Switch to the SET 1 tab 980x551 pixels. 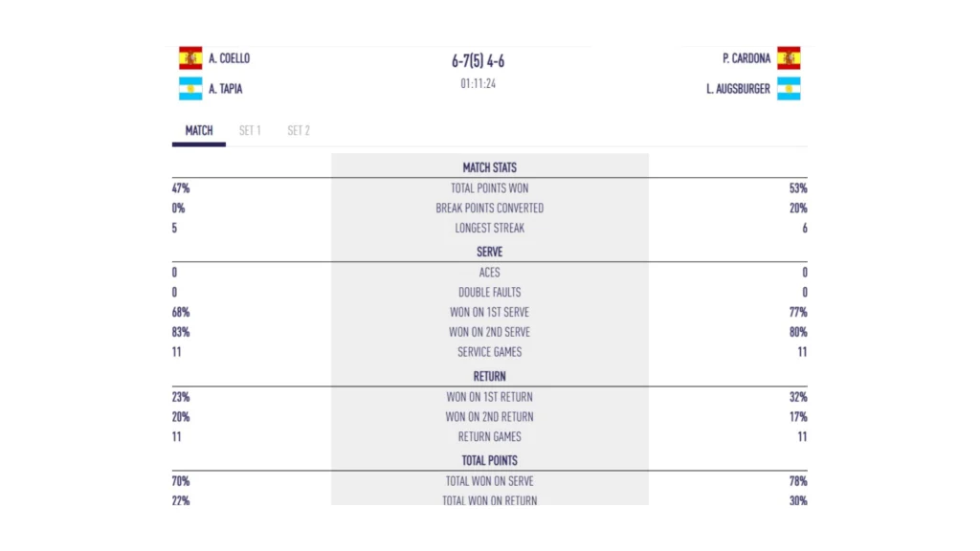(x=250, y=130)
